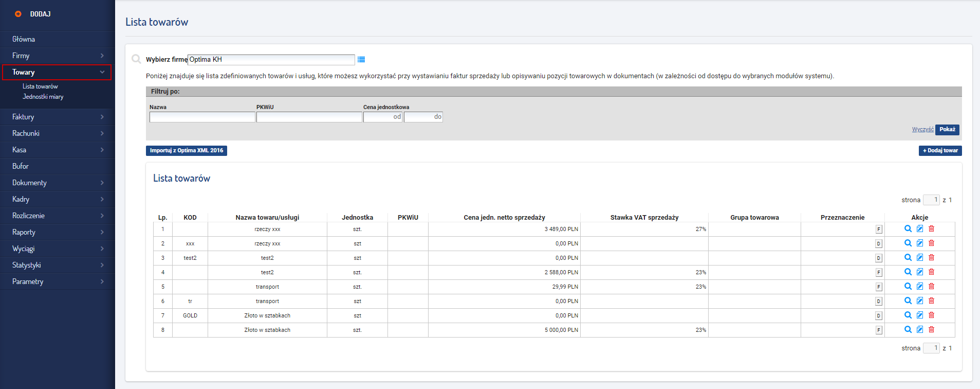
Task: Expand the Parametry sidebar section
Action: 58,281
